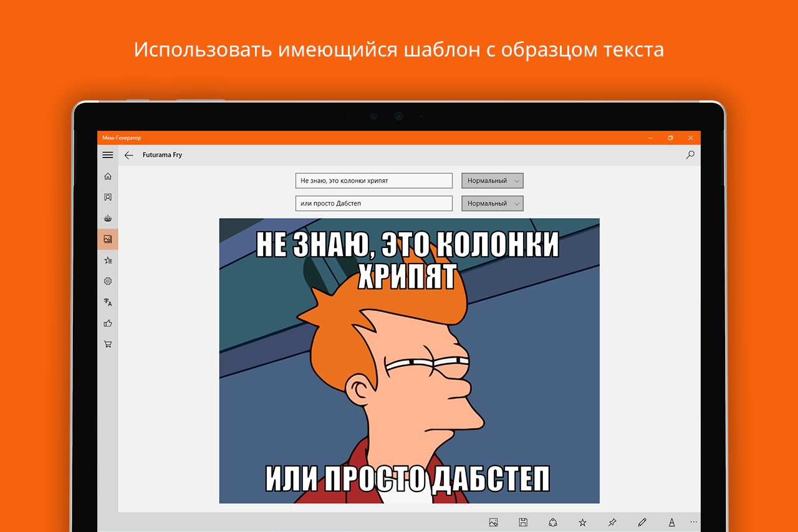
Task: Close the Мем-Генератор window
Action: coord(690,138)
